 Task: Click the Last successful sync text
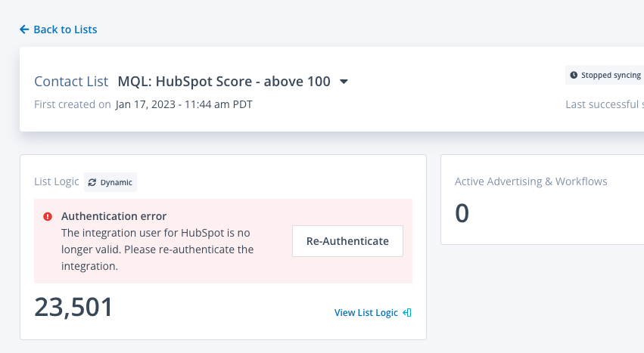pyautogui.click(x=604, y=104)
